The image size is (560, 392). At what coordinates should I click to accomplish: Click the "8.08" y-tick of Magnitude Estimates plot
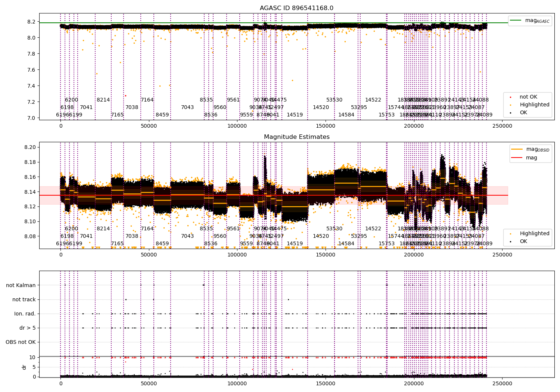pos(30,236)
